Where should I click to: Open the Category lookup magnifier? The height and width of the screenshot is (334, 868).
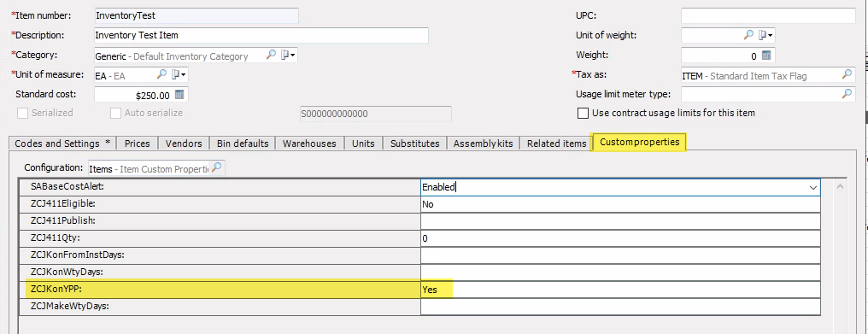[272, 55]
